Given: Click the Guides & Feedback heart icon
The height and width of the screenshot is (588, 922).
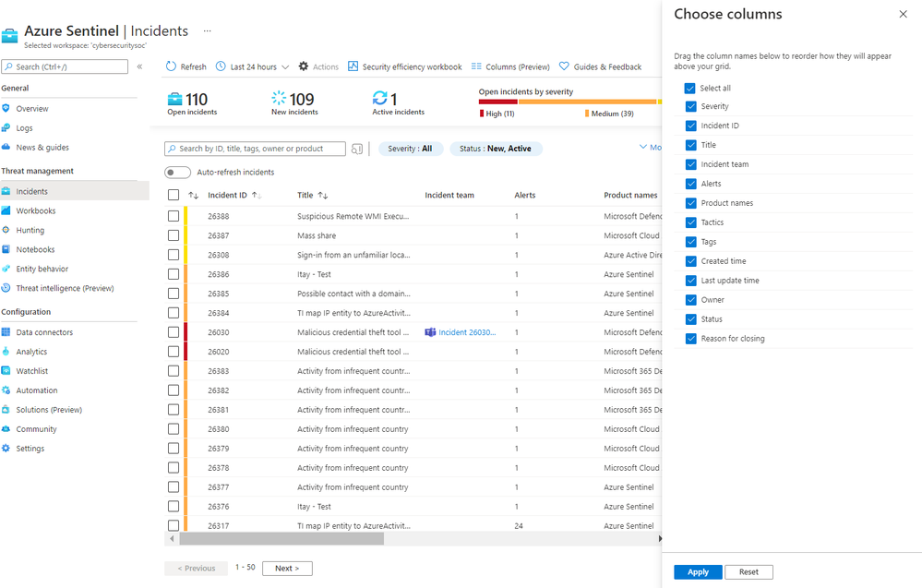Looking at the screenshot, I should 564,66.
